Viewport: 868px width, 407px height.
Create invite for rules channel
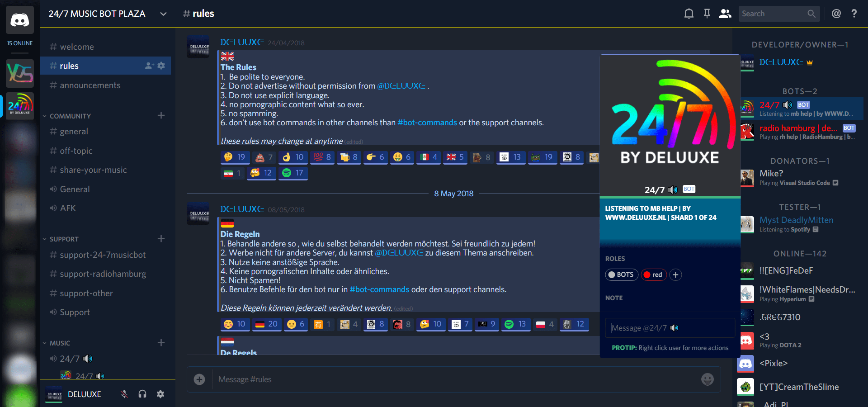(x=149, y=66)
